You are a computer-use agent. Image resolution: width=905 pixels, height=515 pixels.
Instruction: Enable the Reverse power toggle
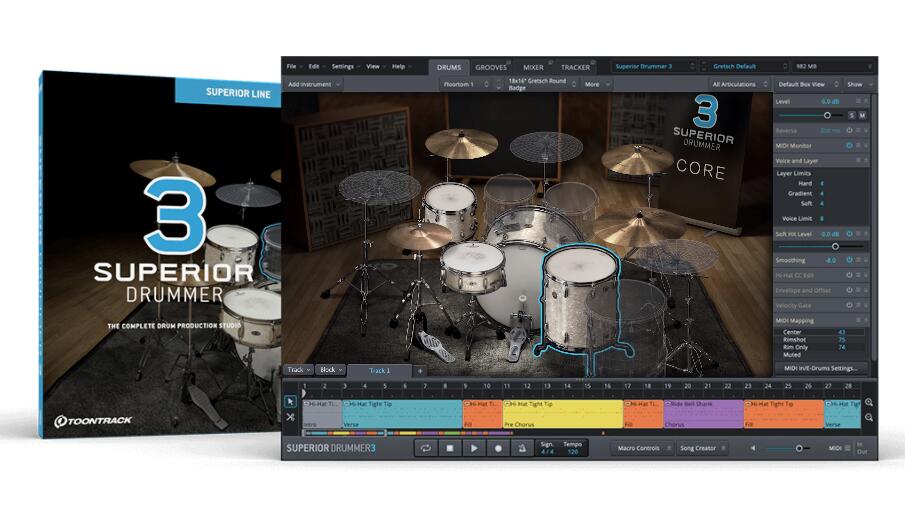tap(849, 130)
